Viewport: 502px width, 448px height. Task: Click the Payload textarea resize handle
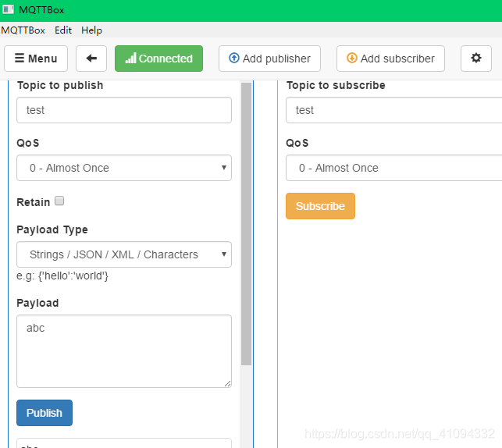228,384
